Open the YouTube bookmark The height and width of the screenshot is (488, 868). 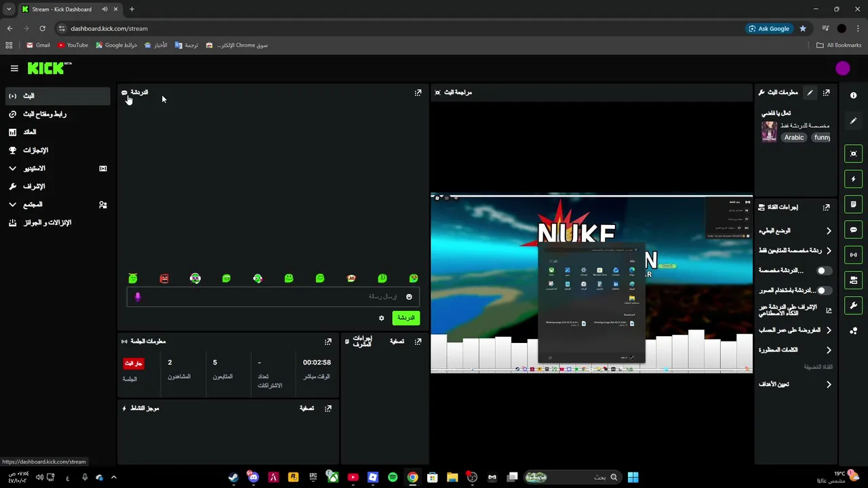click(x=73, y=45)
